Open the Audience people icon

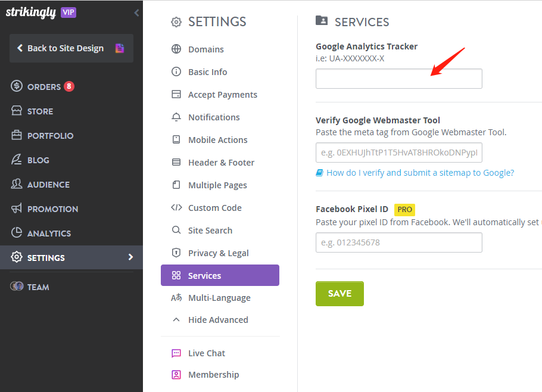[x=16, y=183]
